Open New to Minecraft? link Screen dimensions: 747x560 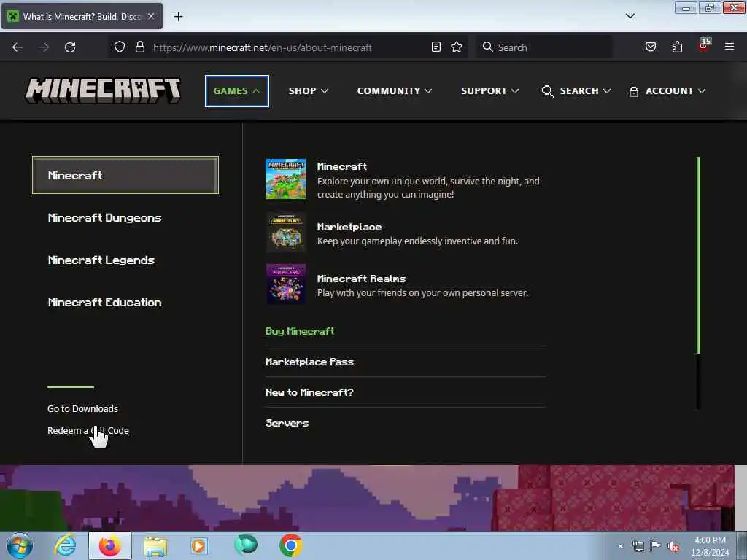[309, 392]
